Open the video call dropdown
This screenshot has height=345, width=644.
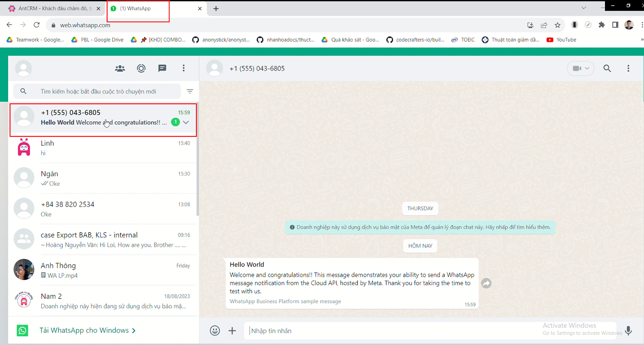point(580,68)
